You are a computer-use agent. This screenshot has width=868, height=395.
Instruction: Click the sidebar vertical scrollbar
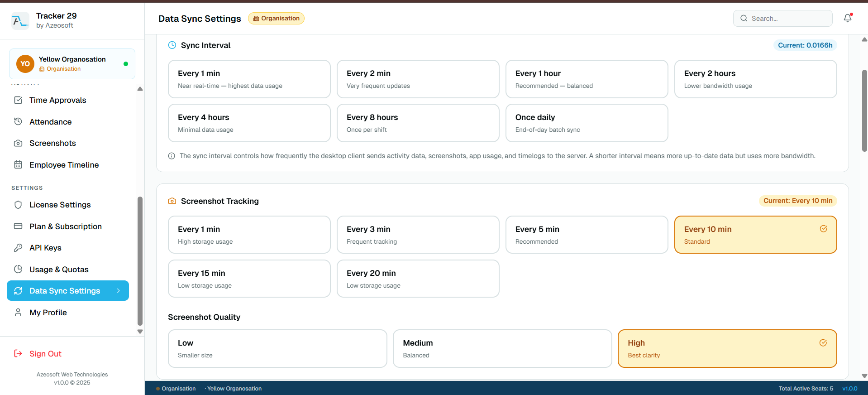[x=140, y=261]
